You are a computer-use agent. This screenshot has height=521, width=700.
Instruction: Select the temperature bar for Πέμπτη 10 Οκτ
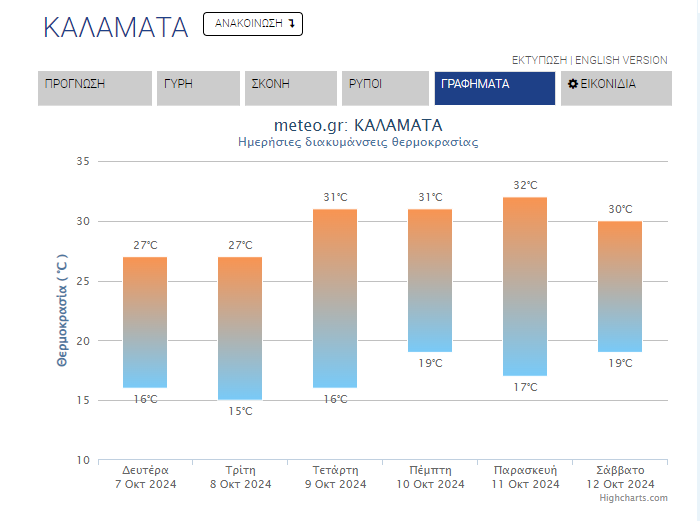point(430,280)
